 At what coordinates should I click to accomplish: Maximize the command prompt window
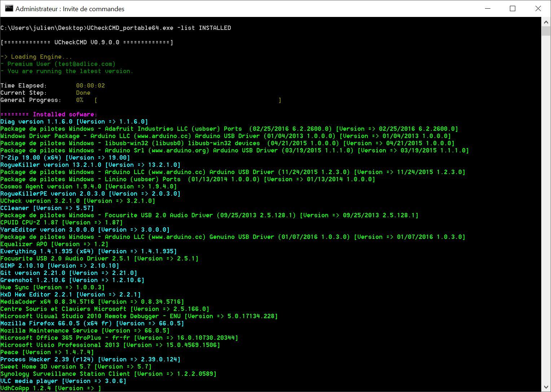coord(512,9)
